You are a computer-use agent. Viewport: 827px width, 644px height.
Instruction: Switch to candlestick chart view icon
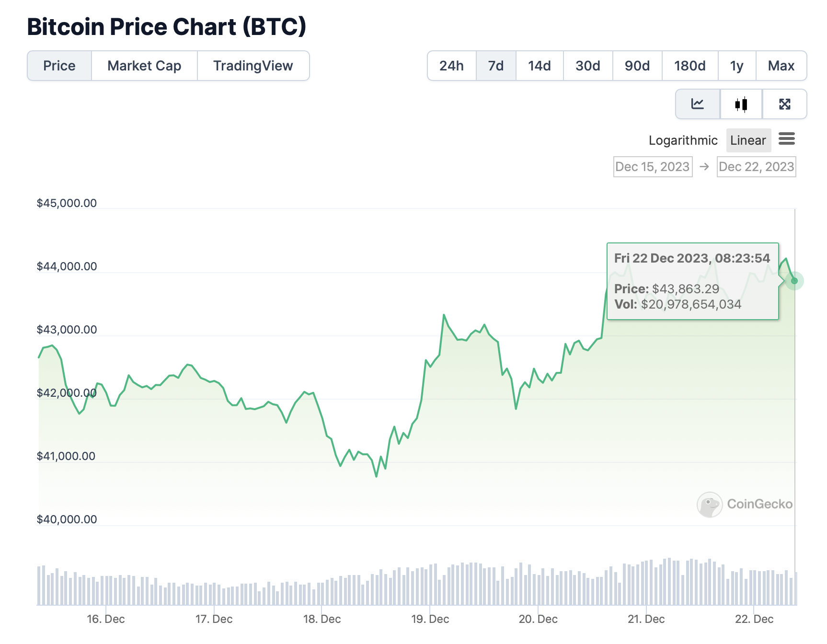(741, 104)
